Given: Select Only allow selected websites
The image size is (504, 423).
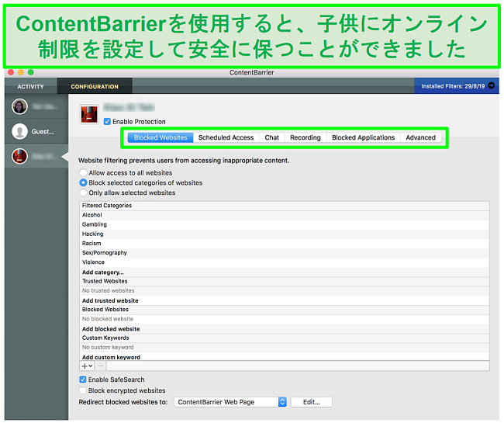Looking at the screenshot, I should coord(83,192).
